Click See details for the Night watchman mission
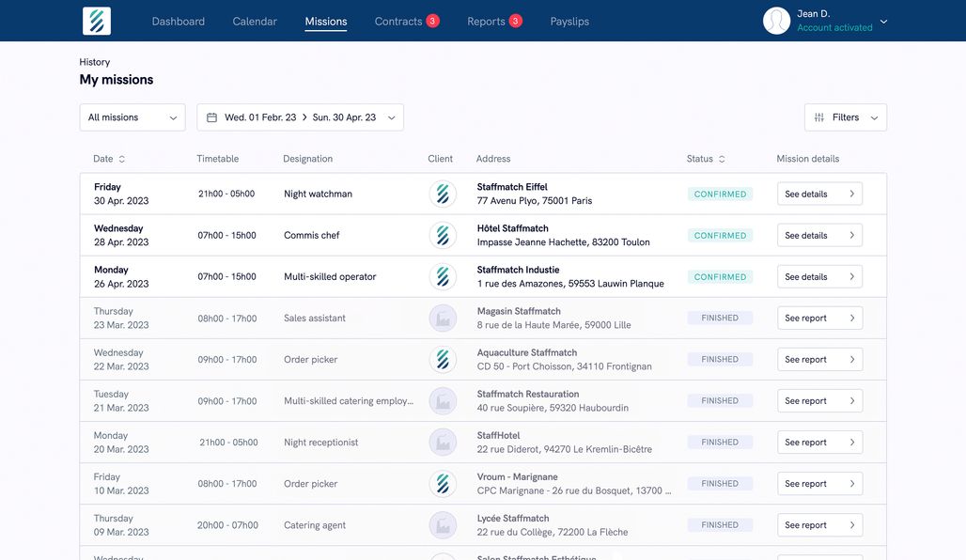The image size is (966, 560). (x=819, y=194)
